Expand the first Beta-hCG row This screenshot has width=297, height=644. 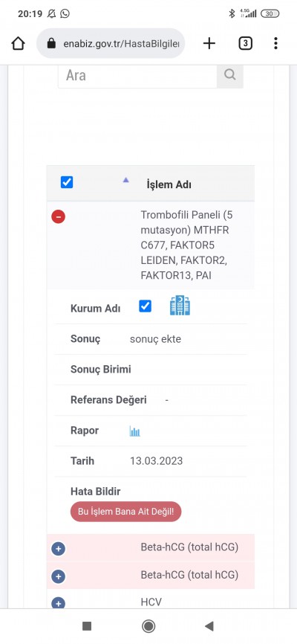[x=58, y=549]
